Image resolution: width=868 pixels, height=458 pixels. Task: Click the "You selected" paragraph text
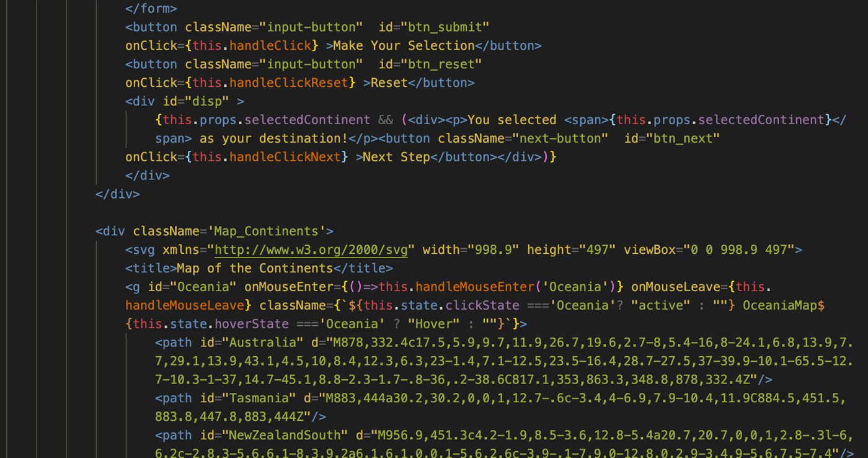click(512, 120)
